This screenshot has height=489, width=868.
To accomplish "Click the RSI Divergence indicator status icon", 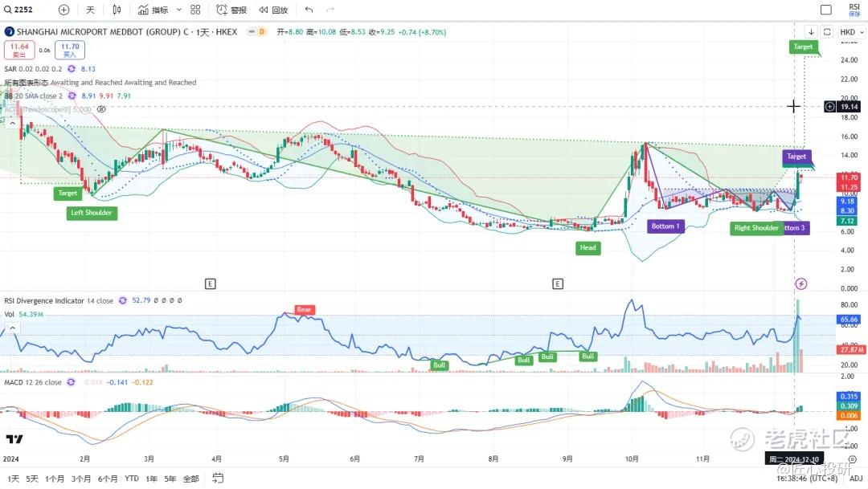I will (123, 300).
